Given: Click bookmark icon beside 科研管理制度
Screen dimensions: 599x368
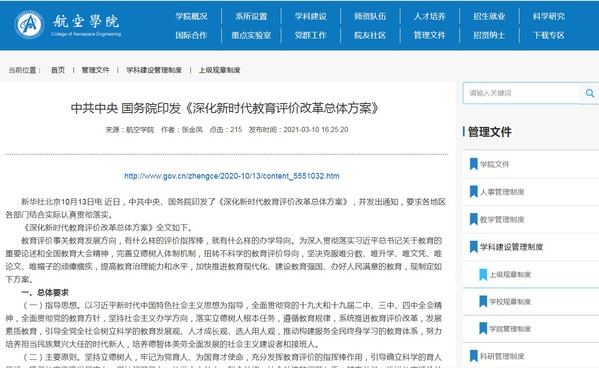Looking at the screenshot, I should tap(473, 356).
